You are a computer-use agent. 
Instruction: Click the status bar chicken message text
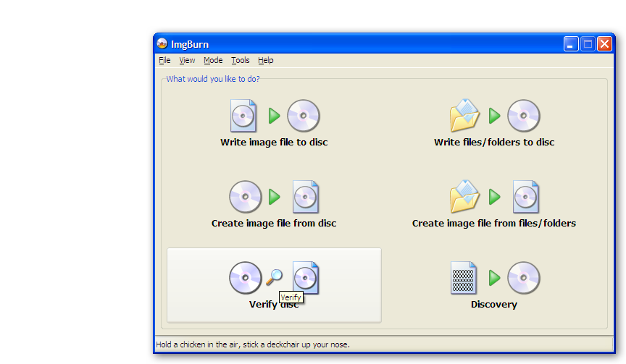point(253,344)
